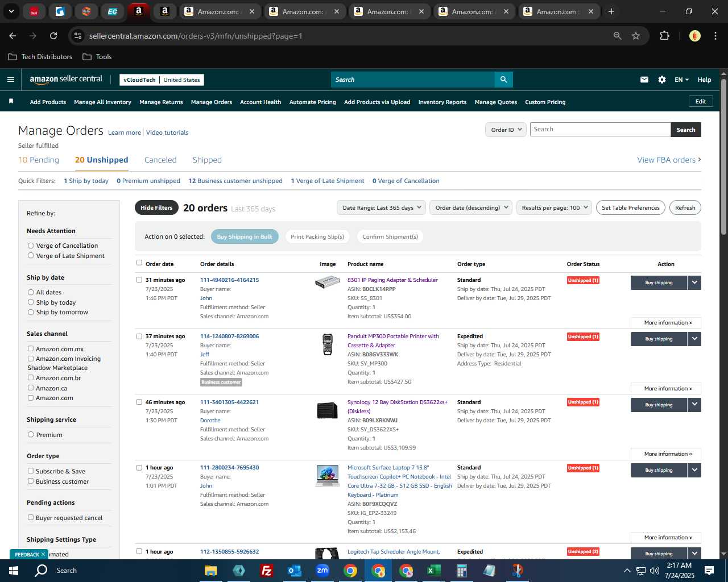Click the Hide Filters button
This screenshot has height=582, width=728.
point(156,207)
